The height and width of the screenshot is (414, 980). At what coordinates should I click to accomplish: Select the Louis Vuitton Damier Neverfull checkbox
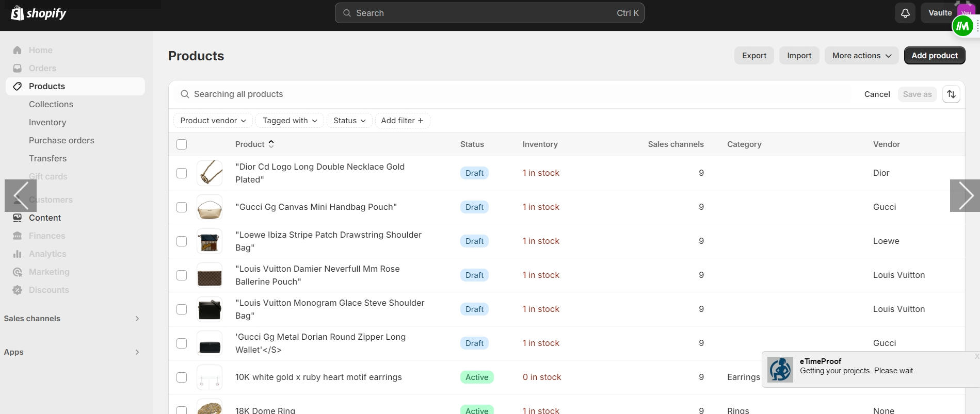(x=182, y=275)
